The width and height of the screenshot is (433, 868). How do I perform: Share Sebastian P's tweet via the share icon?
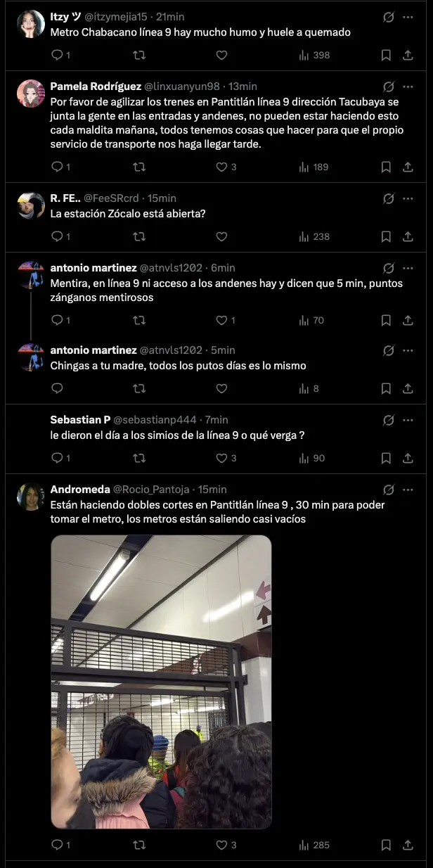409,457
